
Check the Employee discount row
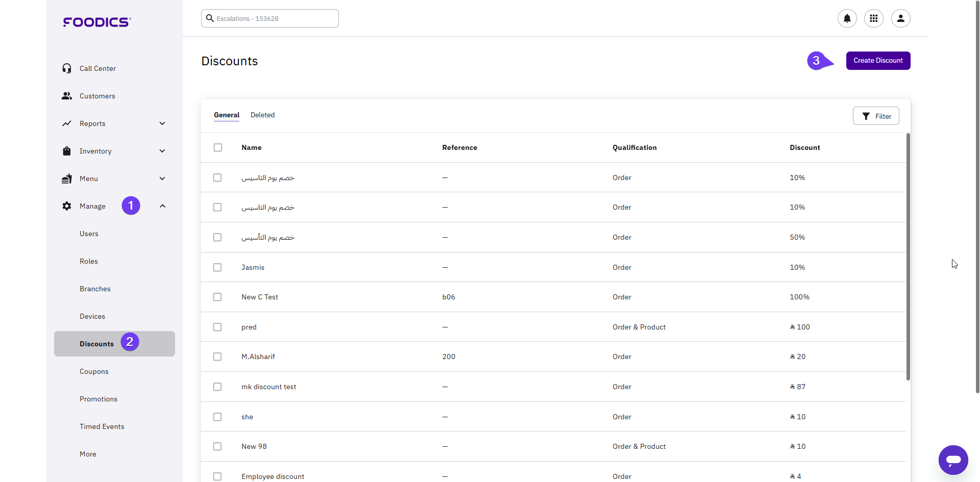point(217,476)
